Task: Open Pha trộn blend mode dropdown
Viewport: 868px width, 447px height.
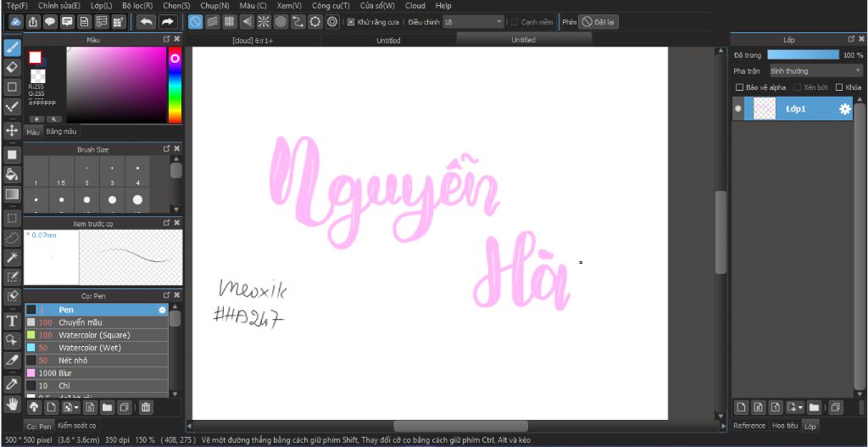Action: point(815,71)
